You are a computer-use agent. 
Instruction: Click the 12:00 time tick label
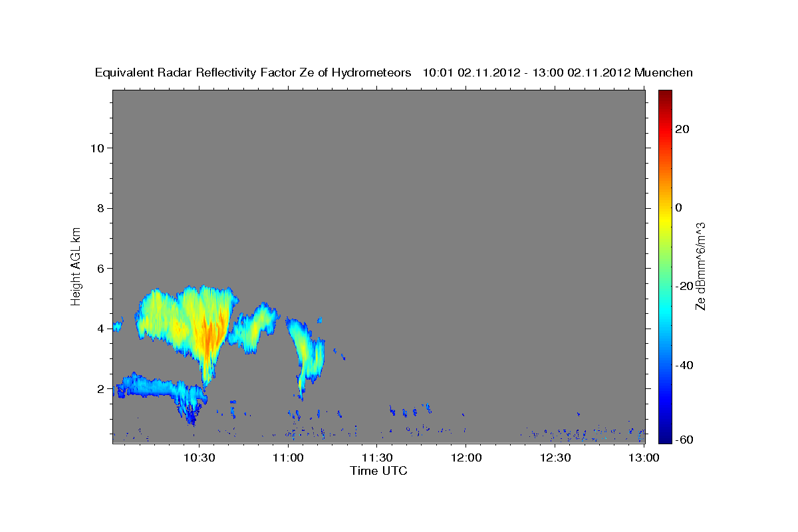(465, 458)
